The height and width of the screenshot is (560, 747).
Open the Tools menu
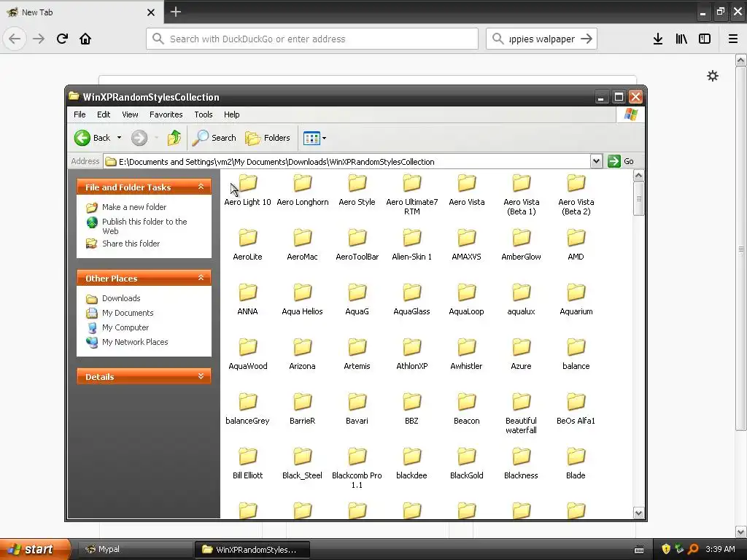point(204,114)
